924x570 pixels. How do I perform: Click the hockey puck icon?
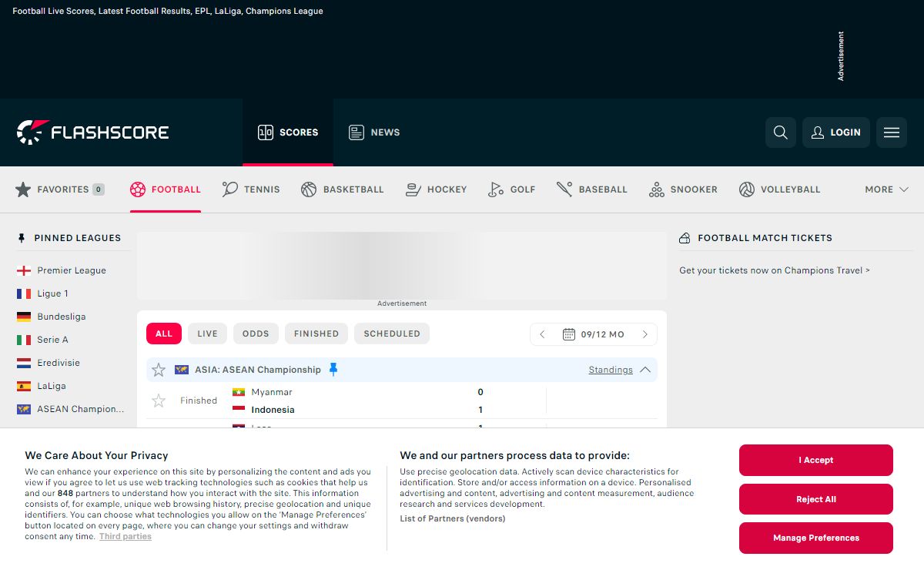click(413, 189)
